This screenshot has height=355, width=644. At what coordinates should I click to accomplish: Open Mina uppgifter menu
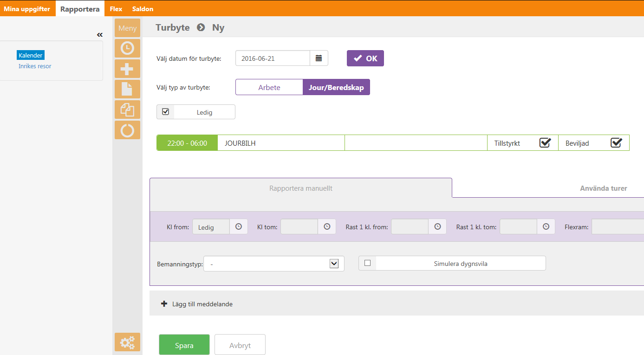point(27,9)
